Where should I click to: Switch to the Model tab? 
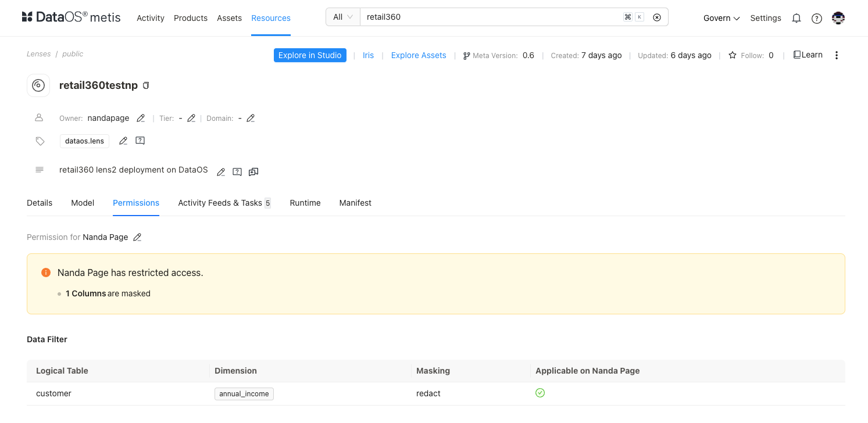[x=83, y=203]
